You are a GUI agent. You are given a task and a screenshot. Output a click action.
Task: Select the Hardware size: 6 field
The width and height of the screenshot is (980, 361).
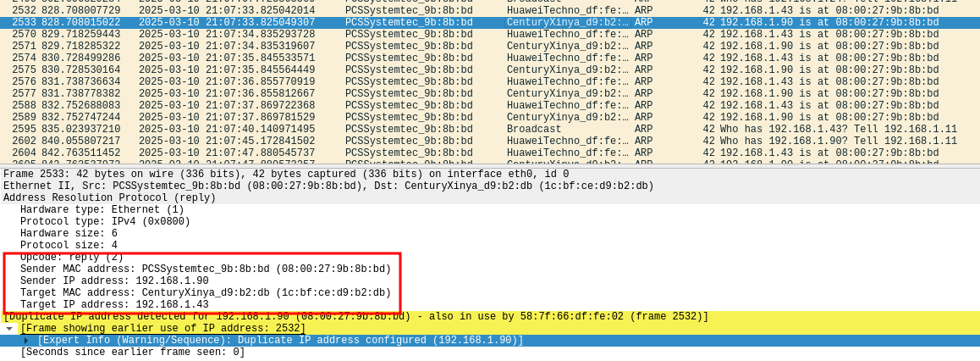point(69,234)
